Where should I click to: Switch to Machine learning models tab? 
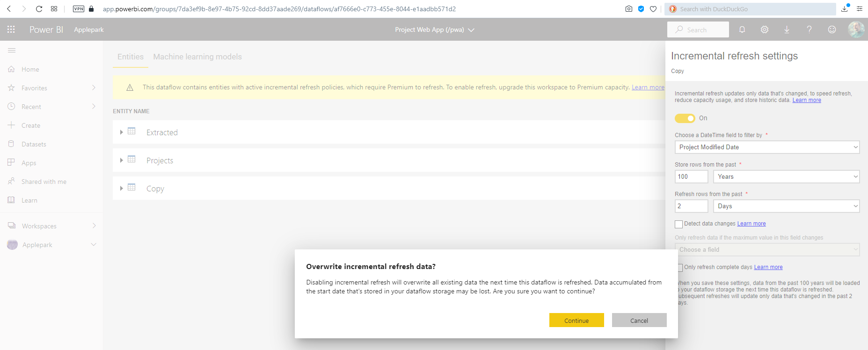(197, 57)
